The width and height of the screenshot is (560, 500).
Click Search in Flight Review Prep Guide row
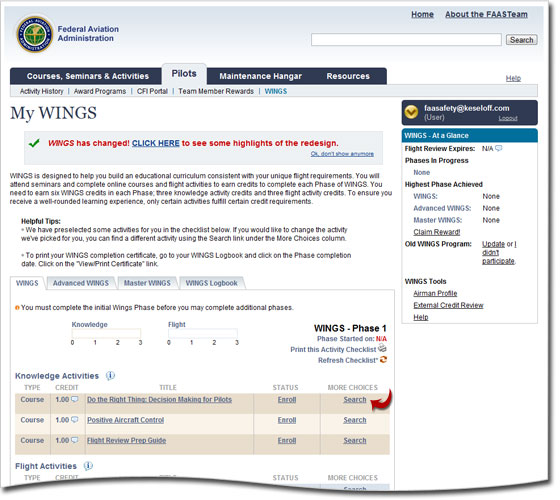pyautogui.click(x=355, y=440)
